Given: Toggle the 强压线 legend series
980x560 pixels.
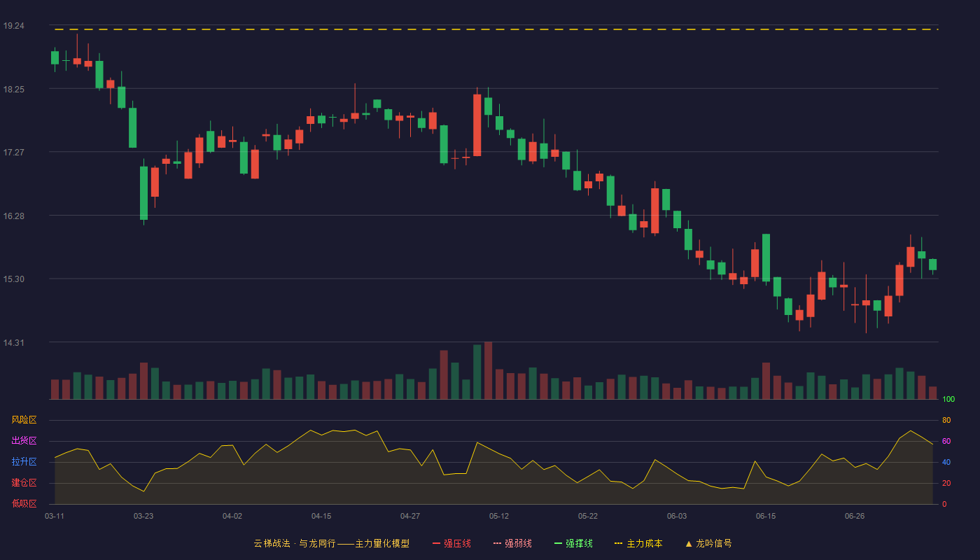Looking at the screenshot, I should [x=451, y=543].
